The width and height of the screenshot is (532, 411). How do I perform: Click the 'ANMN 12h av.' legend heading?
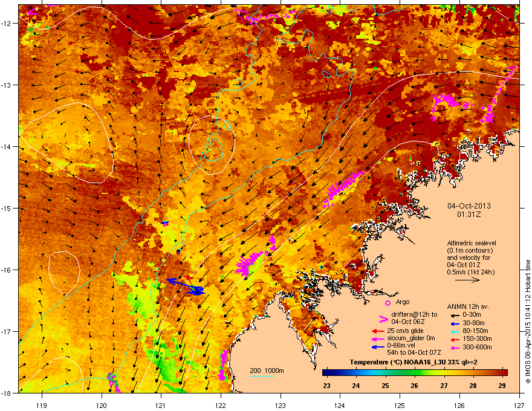click(x=468, y=306)
